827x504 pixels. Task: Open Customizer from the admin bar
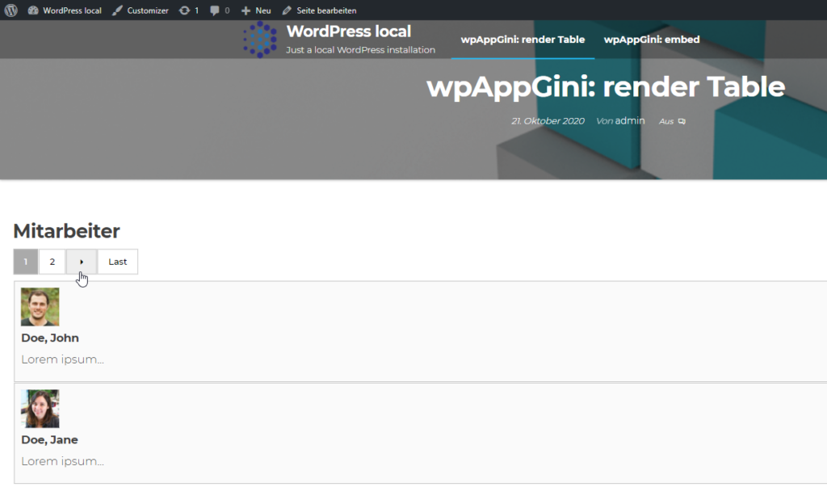pyautogui.click(x=141, y=10)
